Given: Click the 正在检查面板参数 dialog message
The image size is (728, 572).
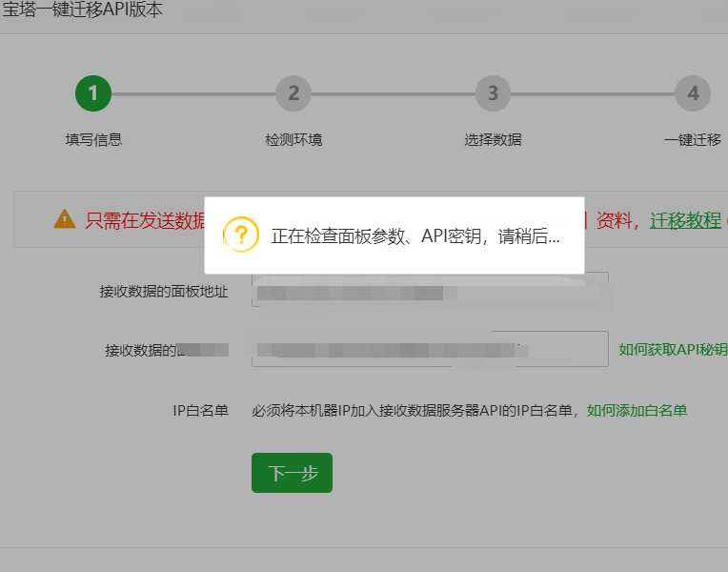Looking at the screenshot, I should click(x=415, y=236).
